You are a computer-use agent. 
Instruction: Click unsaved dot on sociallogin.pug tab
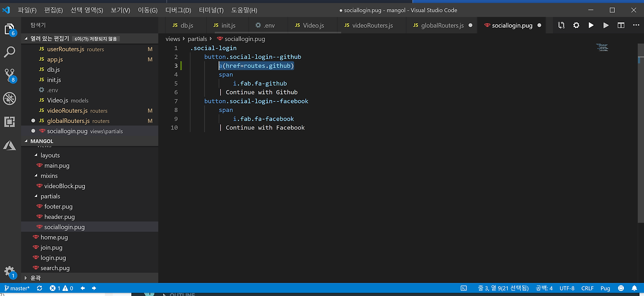click(539, 25)
